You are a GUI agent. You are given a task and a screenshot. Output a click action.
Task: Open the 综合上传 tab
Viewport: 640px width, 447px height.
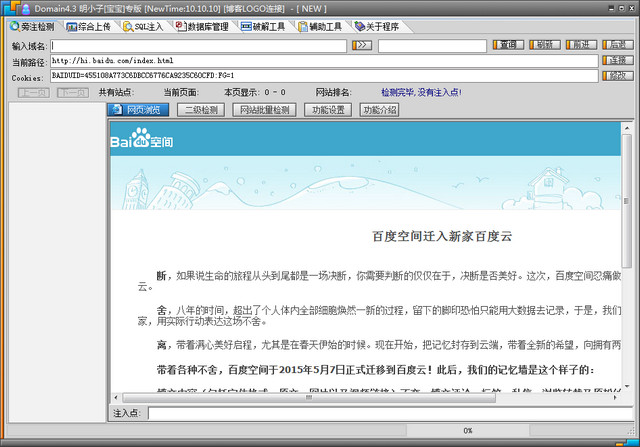click(x=89, y=27)
